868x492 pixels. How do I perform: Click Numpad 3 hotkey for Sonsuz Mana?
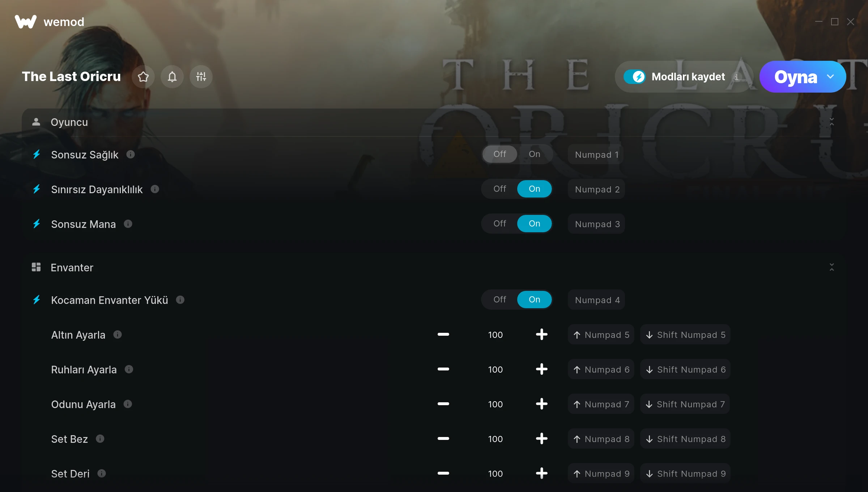click(596, 224)
